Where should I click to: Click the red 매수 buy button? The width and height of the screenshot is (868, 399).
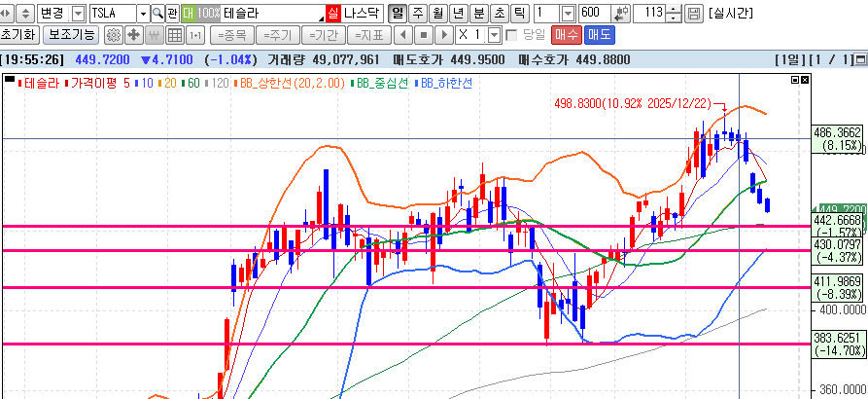[567, 35]
